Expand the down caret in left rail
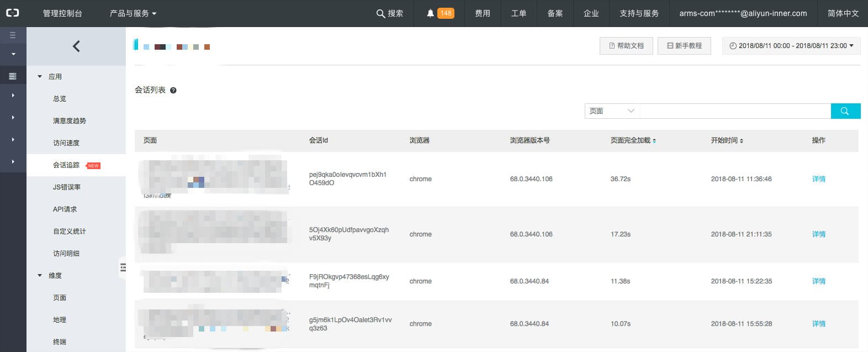 tap(13, 54)
